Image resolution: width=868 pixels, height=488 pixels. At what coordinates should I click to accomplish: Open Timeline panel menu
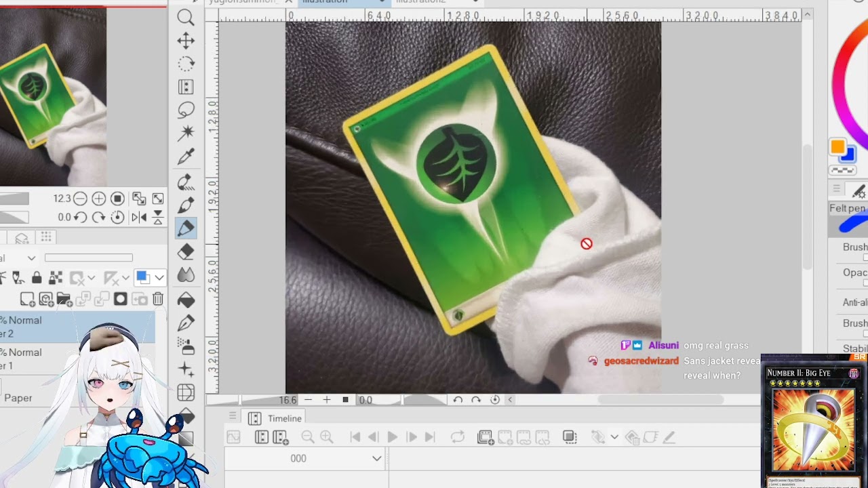click(x=233, y=417)
